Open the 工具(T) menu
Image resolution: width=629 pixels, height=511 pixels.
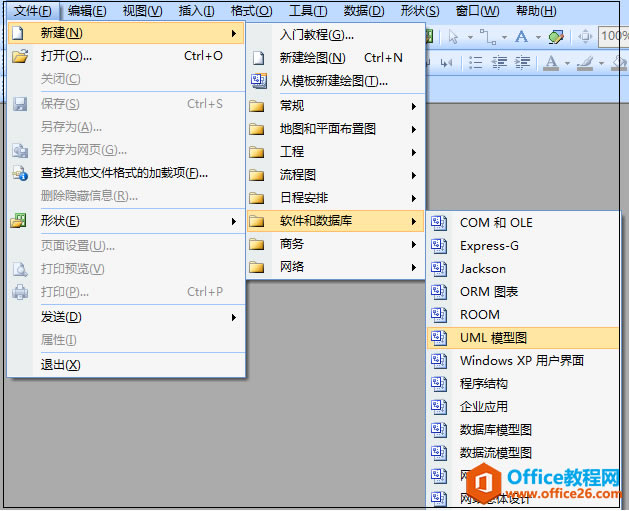point(308,11)
